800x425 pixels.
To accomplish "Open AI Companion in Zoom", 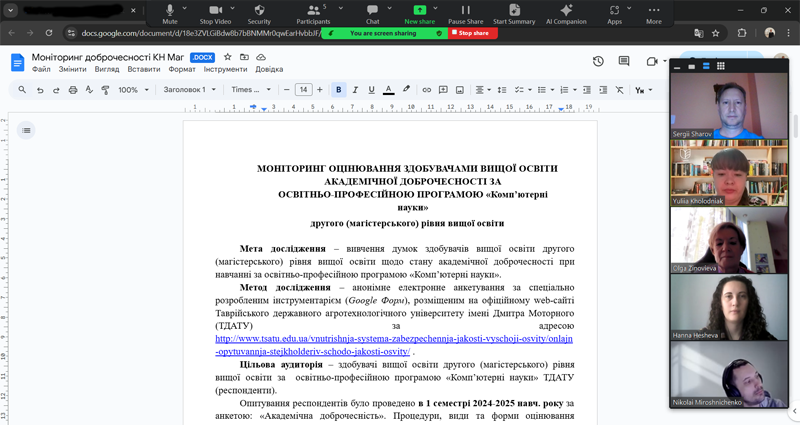I will tap(566, 14).
